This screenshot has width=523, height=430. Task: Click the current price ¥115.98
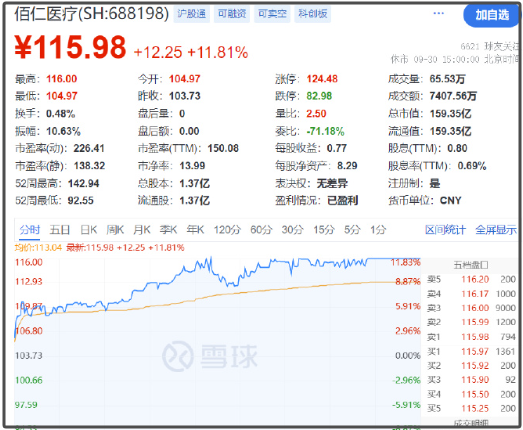pos(70,47)
